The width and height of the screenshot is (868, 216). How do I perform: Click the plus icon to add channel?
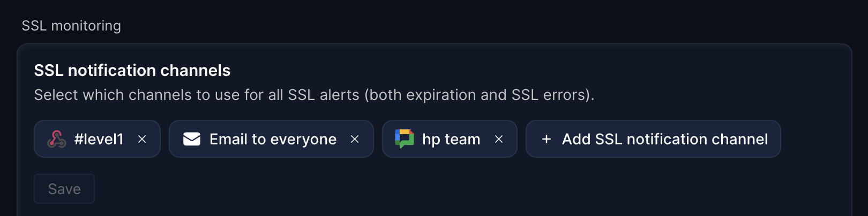click(547, 139)
